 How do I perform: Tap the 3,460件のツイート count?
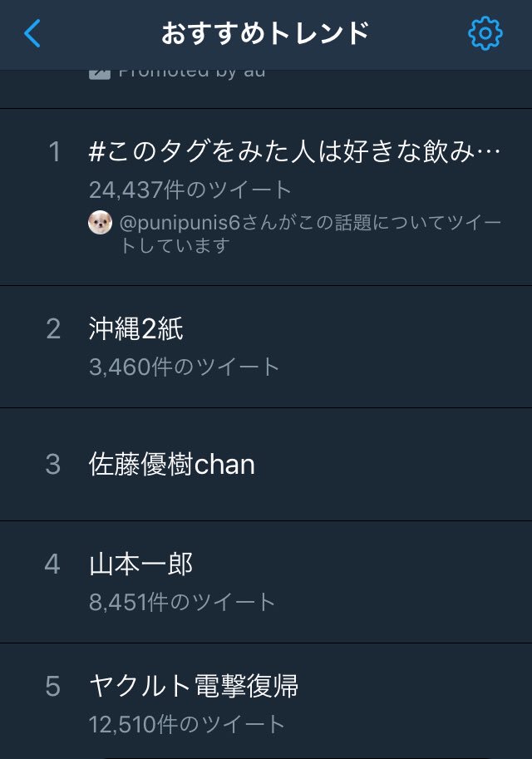click(185, 367)
